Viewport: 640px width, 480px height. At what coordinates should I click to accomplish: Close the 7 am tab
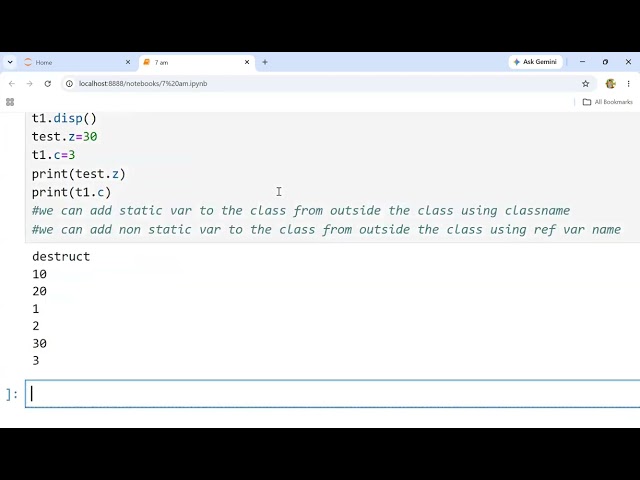pos(247,62)
